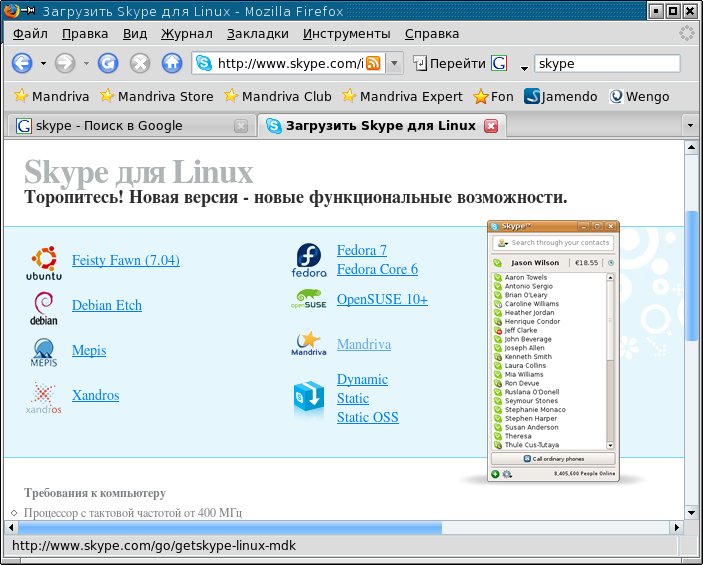703x565 pixels.
Task: Click the Skype client screenshot image
Action: tap(553, 351)
